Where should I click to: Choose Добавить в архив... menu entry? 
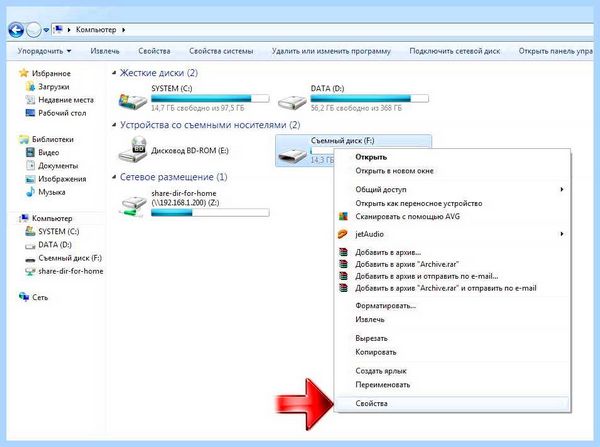point(452,252)
